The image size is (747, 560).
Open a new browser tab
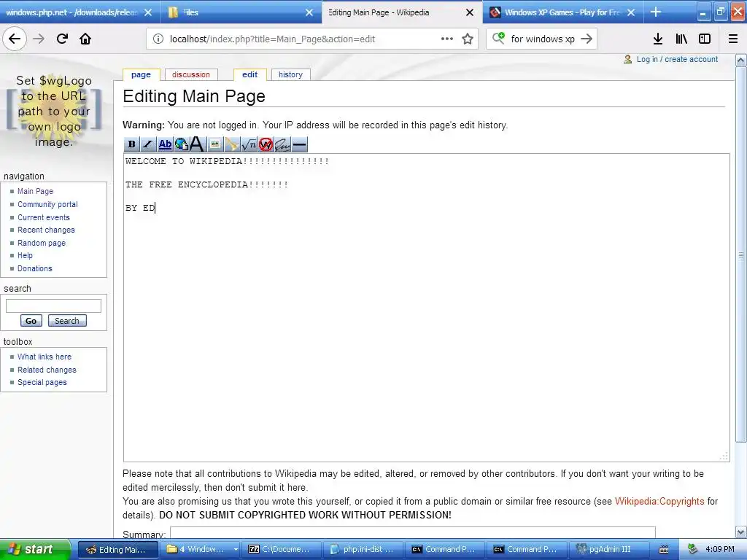tap(656, 12)
